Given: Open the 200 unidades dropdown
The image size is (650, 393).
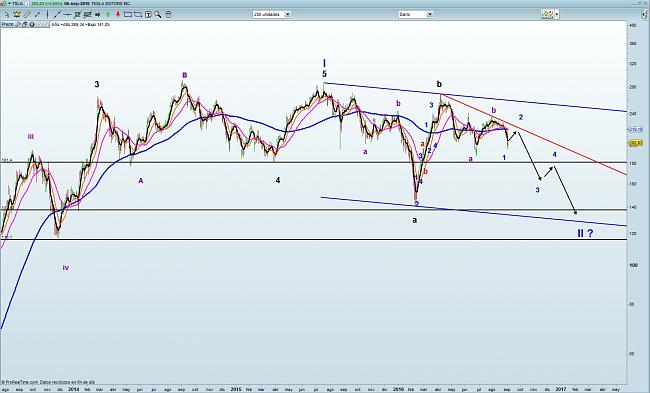Looking at the screenshot, I should tap(288, 14).
